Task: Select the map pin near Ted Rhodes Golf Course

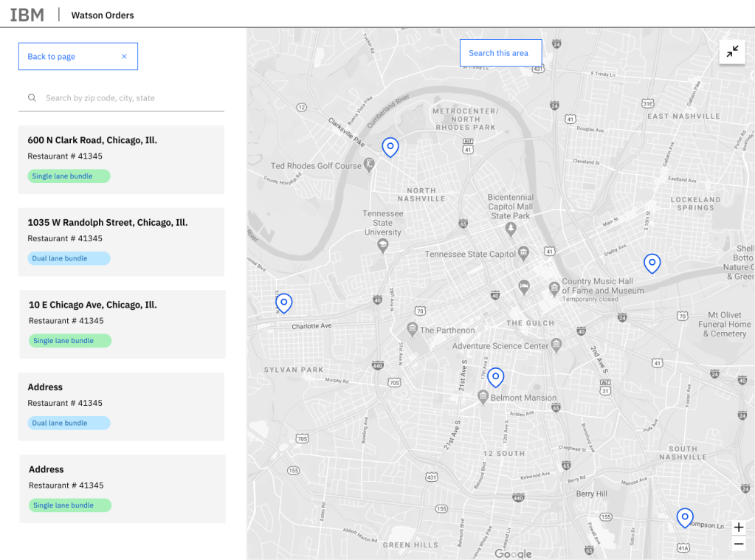Action: 390,147
